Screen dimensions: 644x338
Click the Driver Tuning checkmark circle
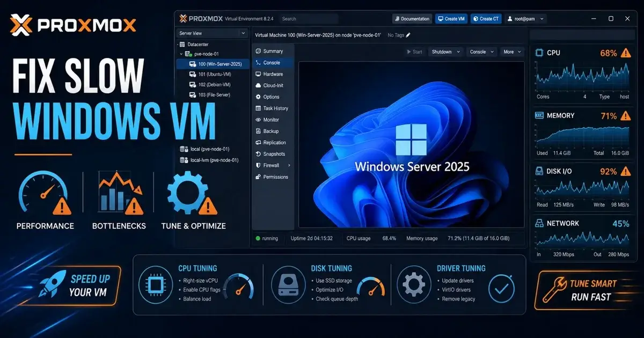point(501,289)
